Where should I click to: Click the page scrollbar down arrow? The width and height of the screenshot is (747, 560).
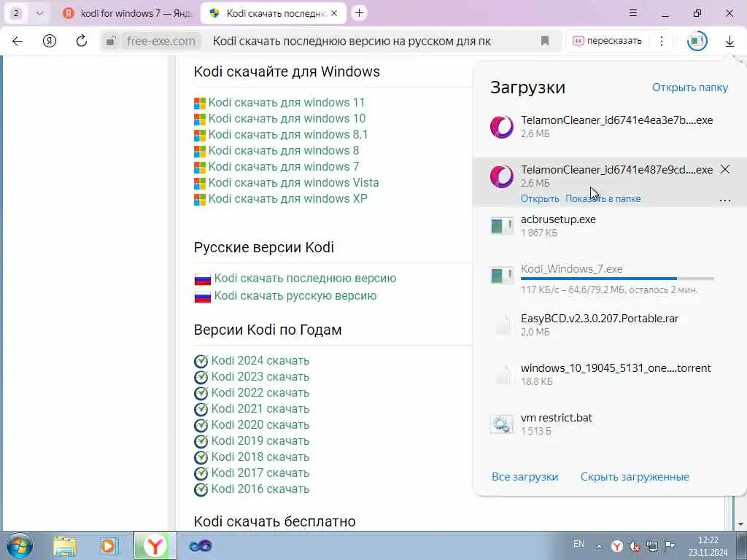pyautogui.click(x=741, y=524)
